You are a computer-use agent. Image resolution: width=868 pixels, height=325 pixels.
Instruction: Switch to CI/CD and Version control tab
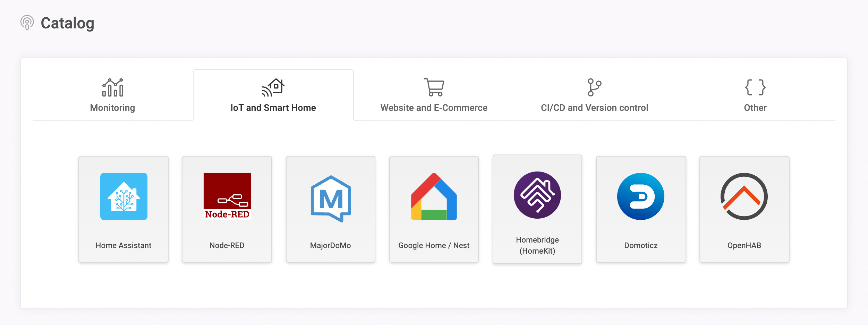(594, 95)
